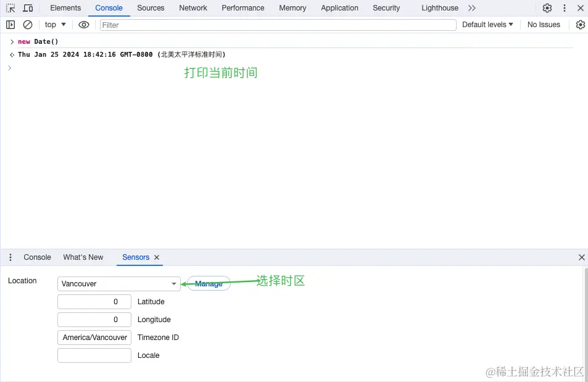Create live expression with eye icon

[84, 25]
